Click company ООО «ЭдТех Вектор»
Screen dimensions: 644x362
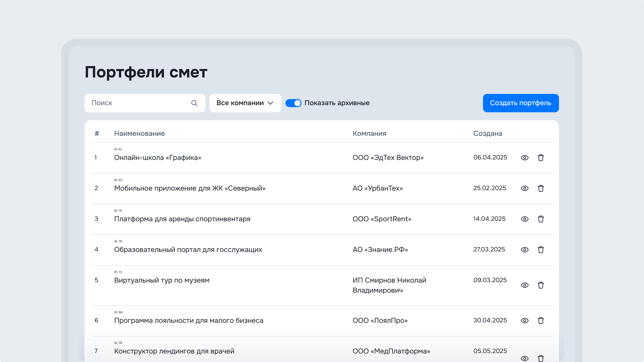388,158
